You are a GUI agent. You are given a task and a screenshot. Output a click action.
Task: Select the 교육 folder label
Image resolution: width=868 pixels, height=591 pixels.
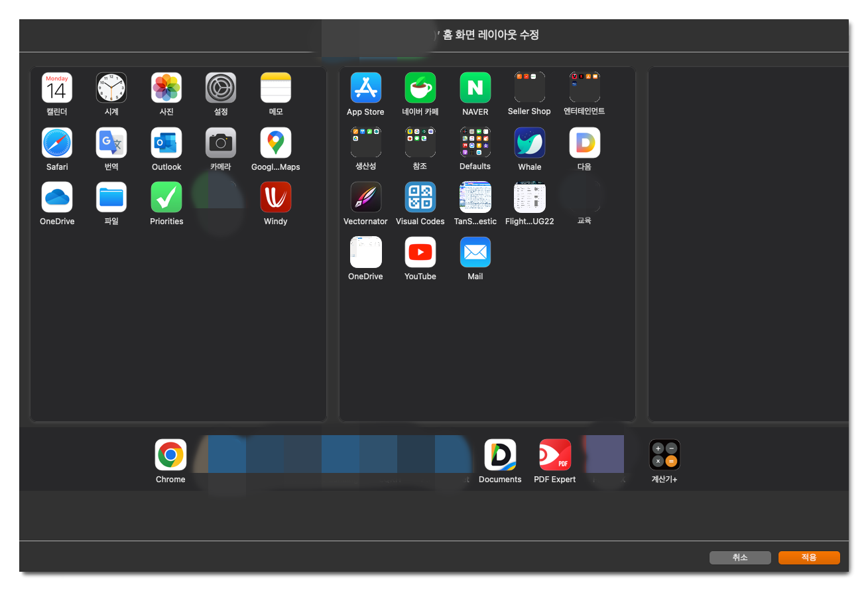(x=584, y=221)
